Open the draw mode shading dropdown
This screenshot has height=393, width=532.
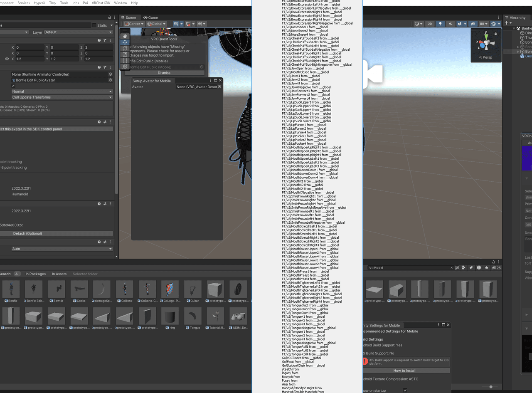point(419,24)
